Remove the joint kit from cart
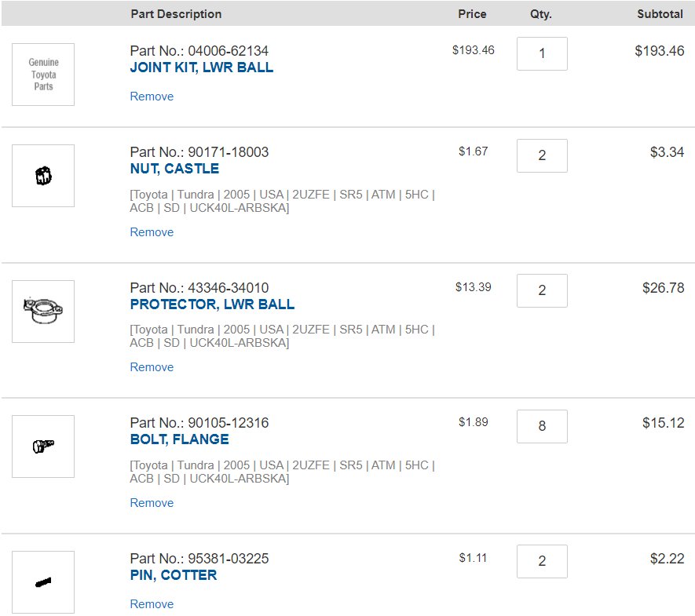Screen dimensions: 695x616 pos(152,97)
